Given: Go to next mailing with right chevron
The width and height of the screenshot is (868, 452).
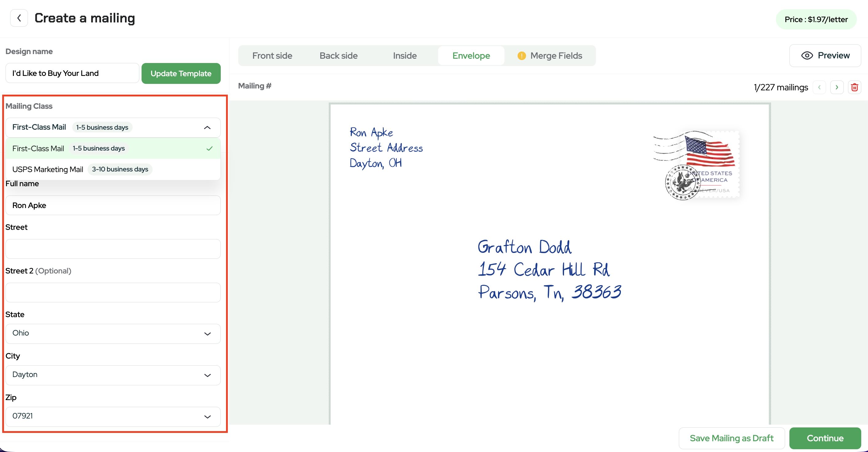Looking at the screenshot, I should point(837,87).
